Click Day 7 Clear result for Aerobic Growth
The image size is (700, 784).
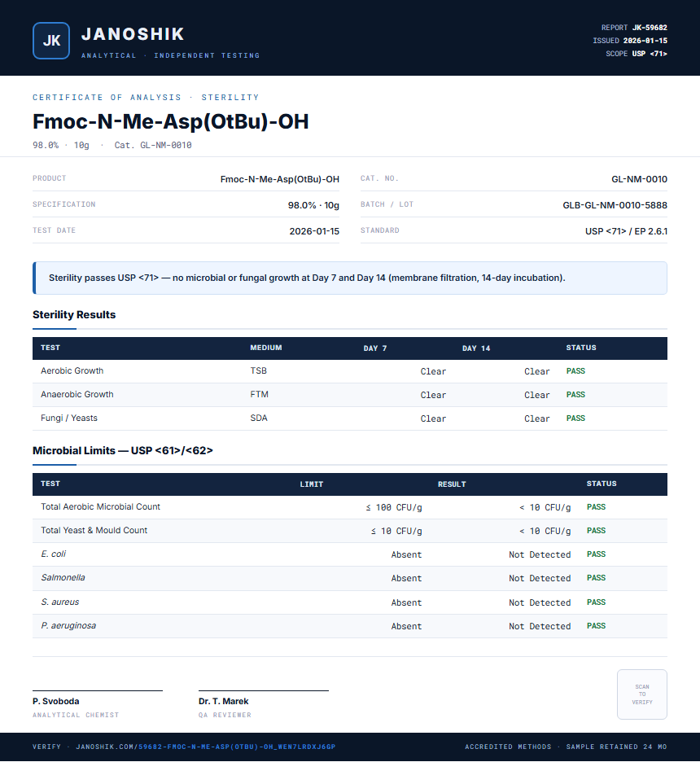(433, 371)
